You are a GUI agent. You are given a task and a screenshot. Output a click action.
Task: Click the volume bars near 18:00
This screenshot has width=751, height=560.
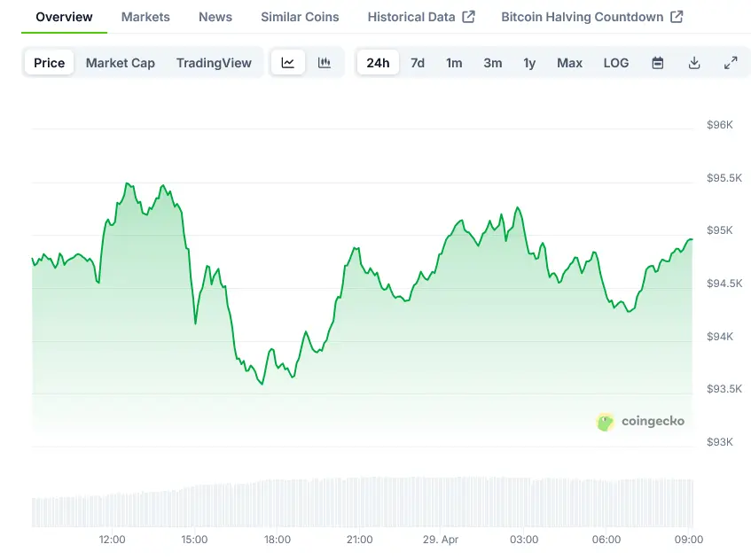click(278, 505)
